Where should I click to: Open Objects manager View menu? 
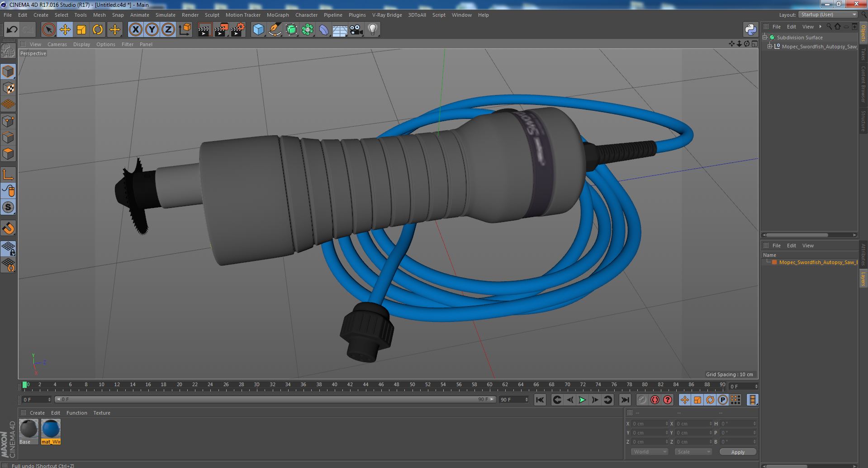(808, 27)
